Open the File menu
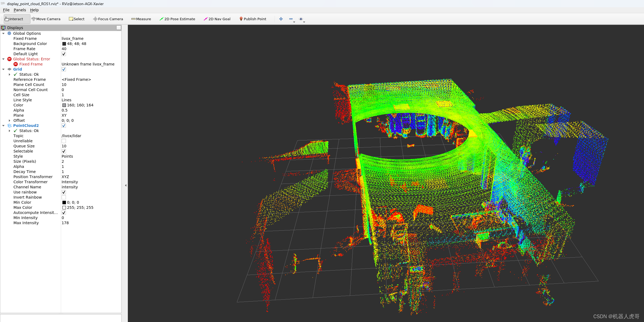 click(x=6, y=10)
